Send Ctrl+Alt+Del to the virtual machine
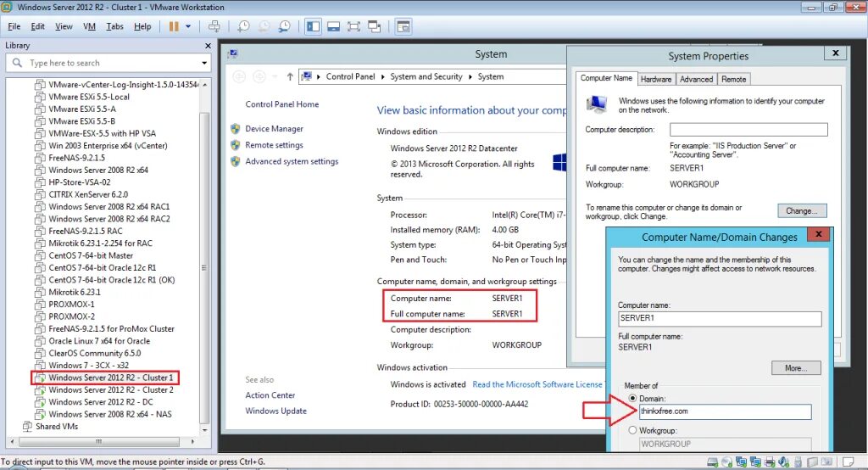Screen dimensions: 868x470 (x=214, y=26)
